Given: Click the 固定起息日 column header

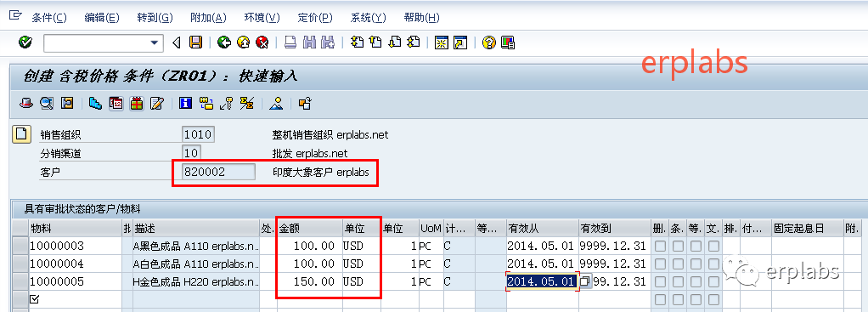Looking at the screenshot, I should click(807, 228).
